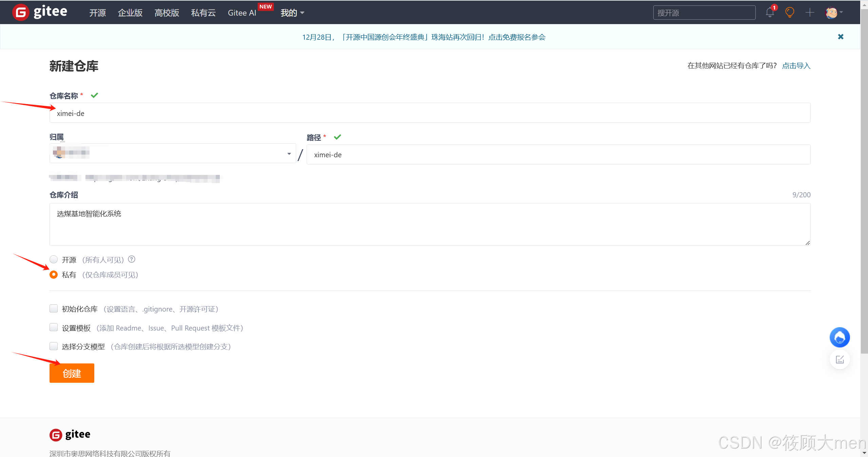Expand the 我的 menu in navbar
Image resolution: width=868 pixels, height=457 pixels.
292,13
